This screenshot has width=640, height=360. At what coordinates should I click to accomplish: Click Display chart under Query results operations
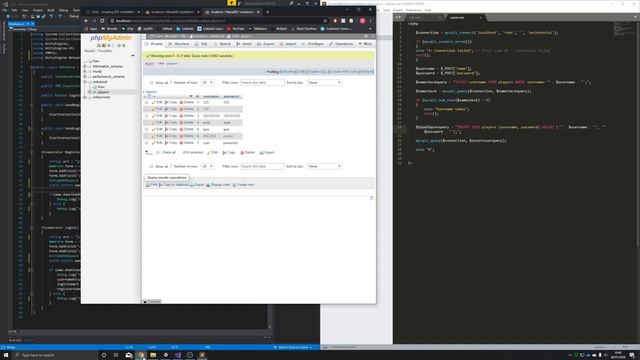pos(218,185)
